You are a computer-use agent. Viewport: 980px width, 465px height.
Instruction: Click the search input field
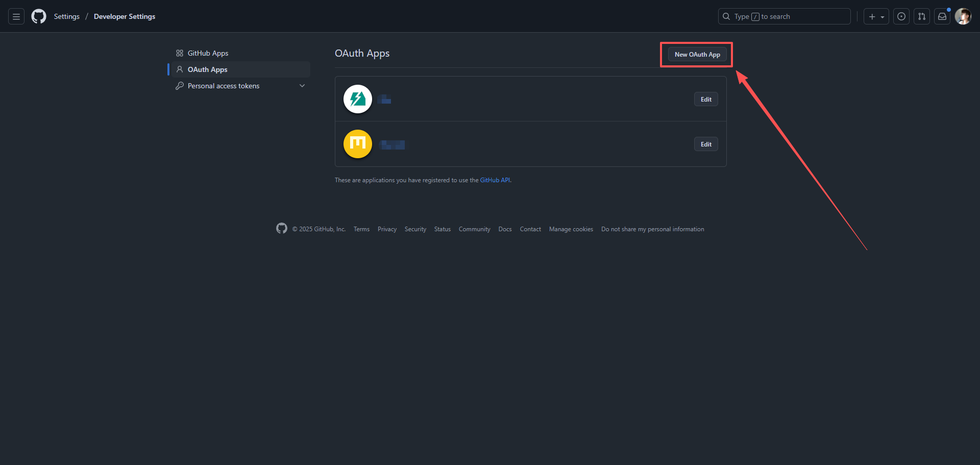point(784,16)
